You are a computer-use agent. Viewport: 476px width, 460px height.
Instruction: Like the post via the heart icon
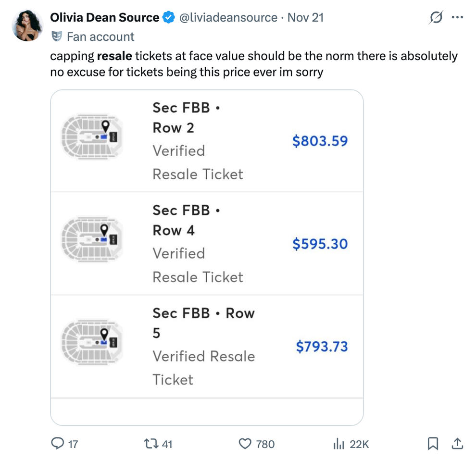[246, 444]
